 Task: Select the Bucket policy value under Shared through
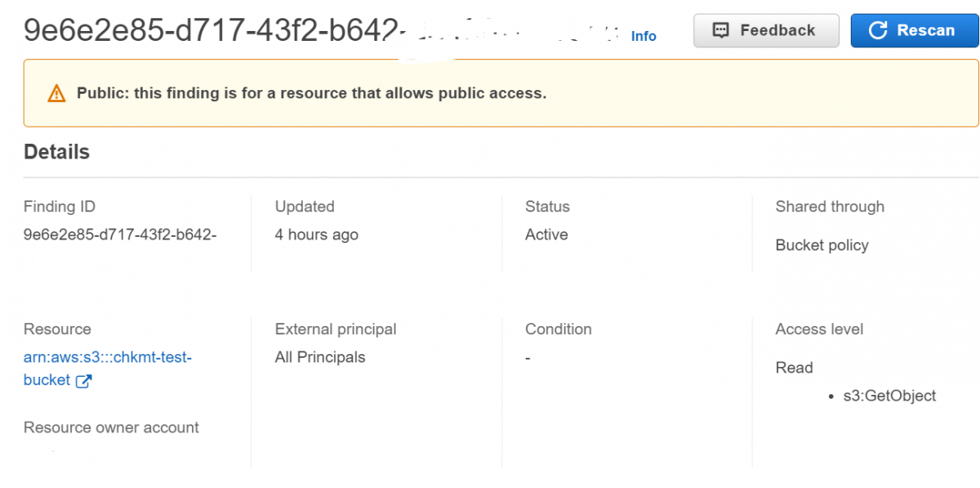[822, 245]
